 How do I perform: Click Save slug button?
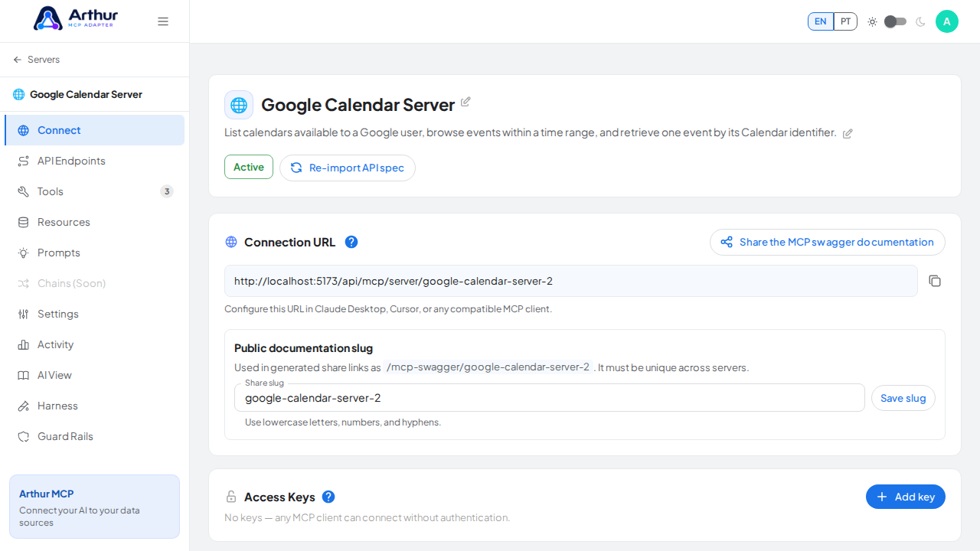[903, 398]
